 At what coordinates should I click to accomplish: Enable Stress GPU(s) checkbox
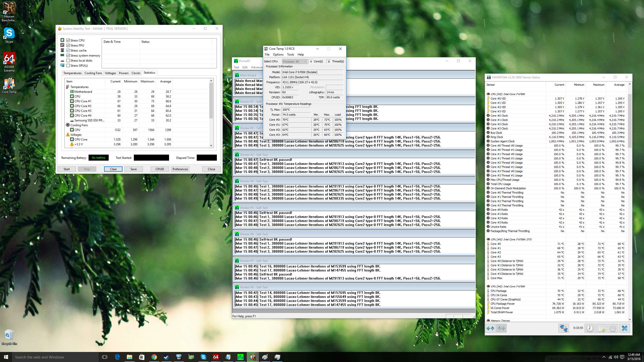pyautogui.click(x=68, y=65)
